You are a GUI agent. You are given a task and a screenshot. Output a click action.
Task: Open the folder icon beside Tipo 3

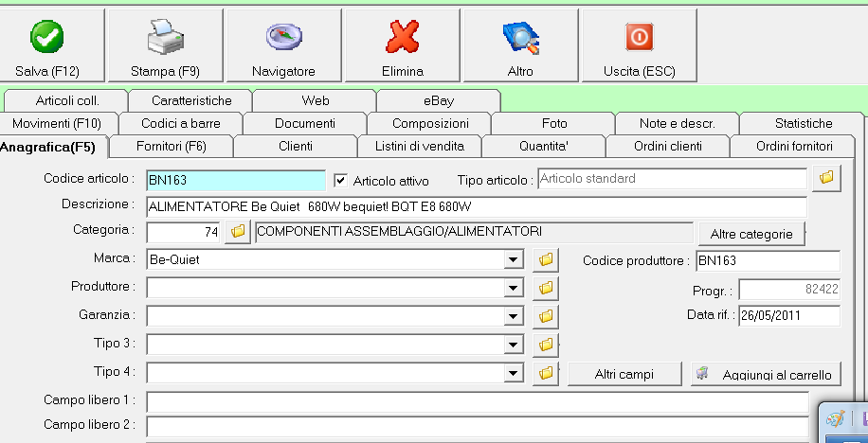[x=546, y=346]
